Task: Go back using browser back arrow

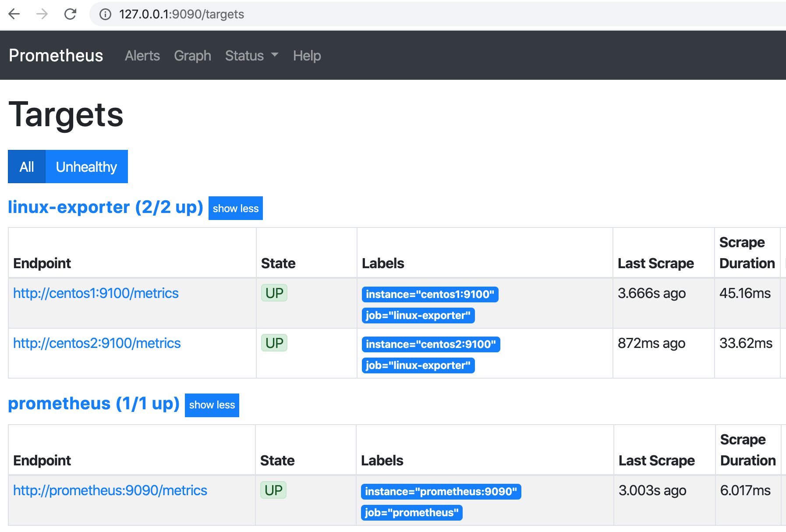Action: (x=14, y=14)
